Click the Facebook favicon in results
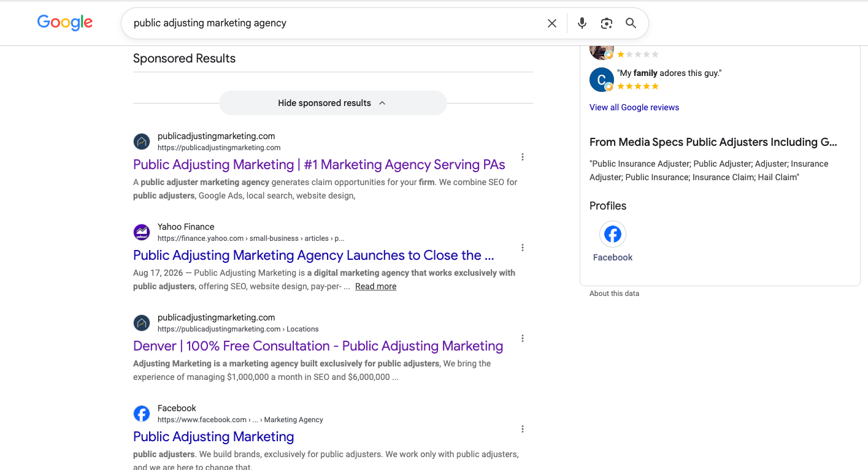The height and width of the screenshot is (470, 868). pyautogui.click(x=142, y=414)
